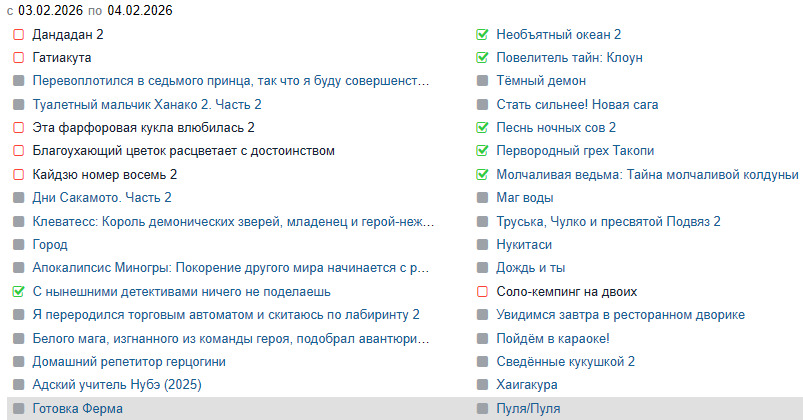Image resolution: width=803 pixels, height=420 pixels.
Task: Click gray marker next to Город
Action: (x=18, y=244)
